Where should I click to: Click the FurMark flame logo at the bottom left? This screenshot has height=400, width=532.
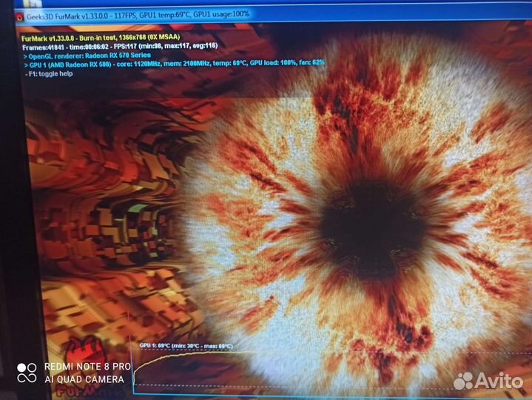click(87, 365)
